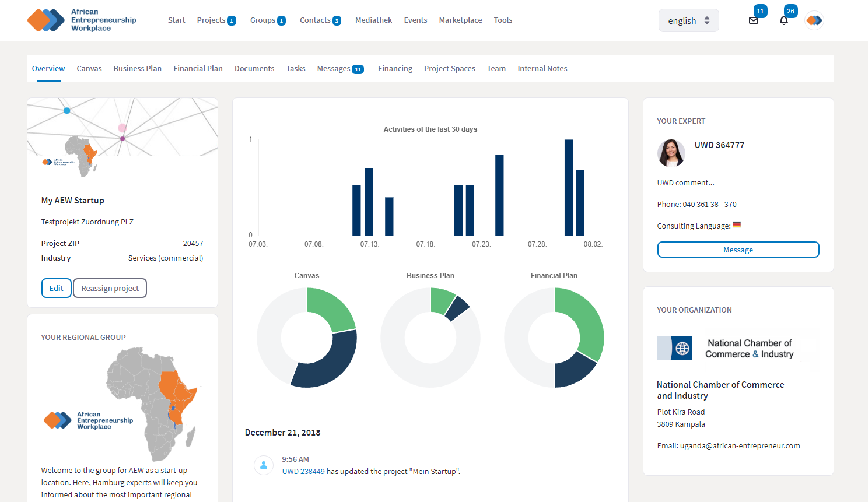
Task: Open Projects in the top navigation
Action: [211, 20]
